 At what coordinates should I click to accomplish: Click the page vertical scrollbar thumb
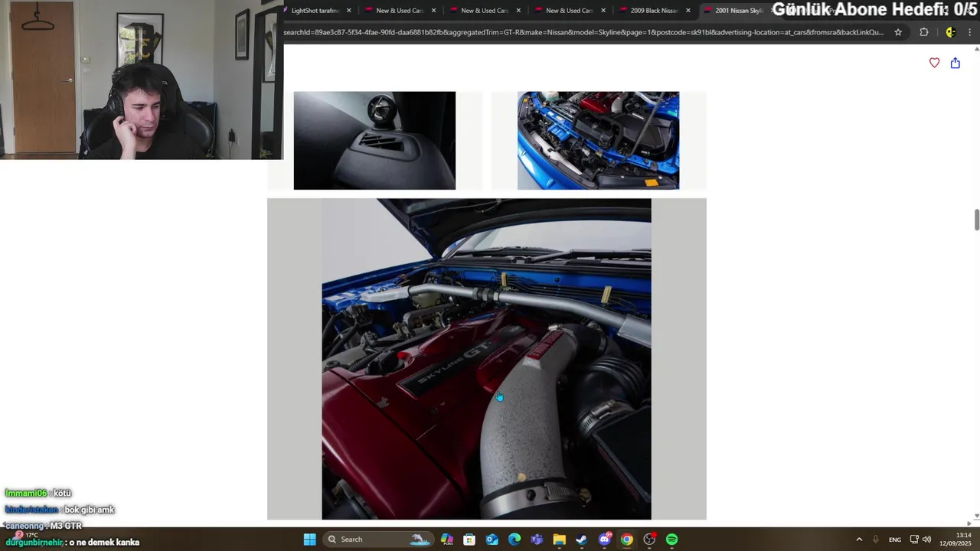[x=976, y=219]
